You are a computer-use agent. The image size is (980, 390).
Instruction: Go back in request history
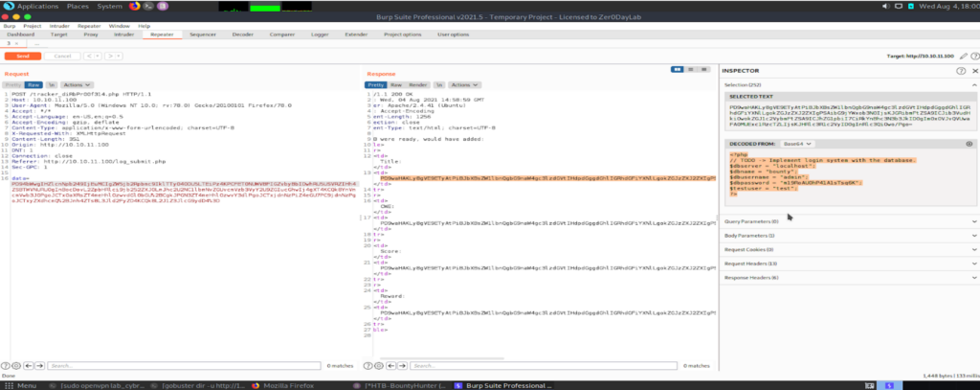coord(89,56)
